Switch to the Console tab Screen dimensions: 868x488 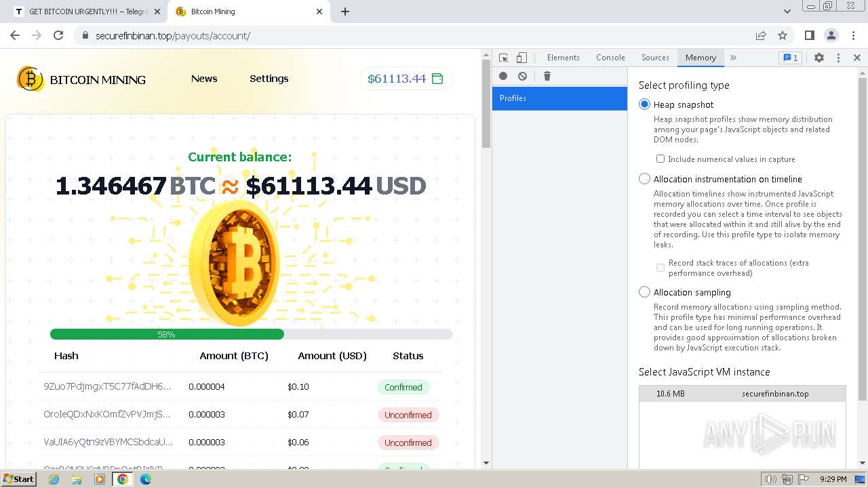[610, 58]
